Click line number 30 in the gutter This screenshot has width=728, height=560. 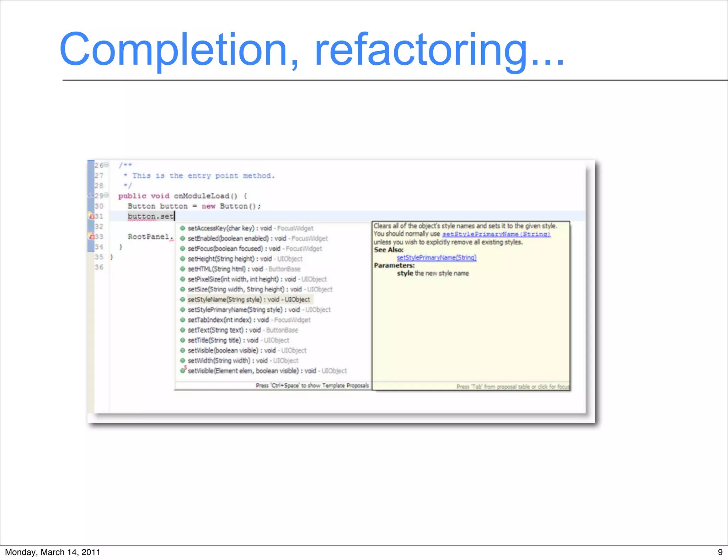(x=99, y=206)
